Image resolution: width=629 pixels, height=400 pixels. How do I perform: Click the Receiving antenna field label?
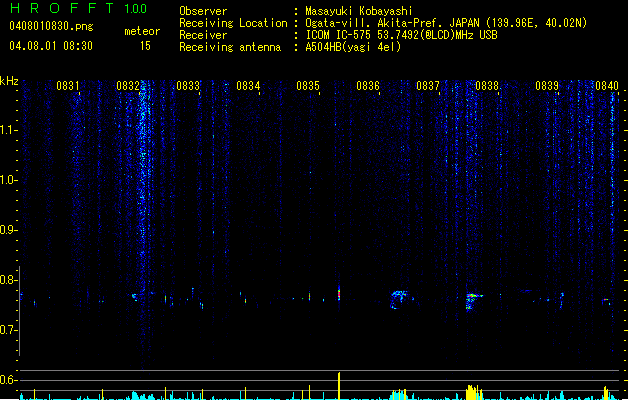click(x=230, y=47)
